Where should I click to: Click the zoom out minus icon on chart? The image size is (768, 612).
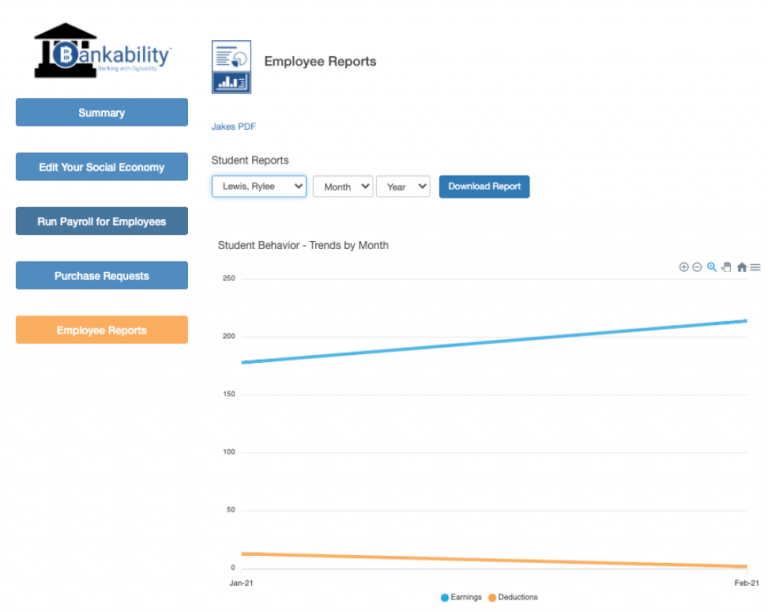pos(697,267)
